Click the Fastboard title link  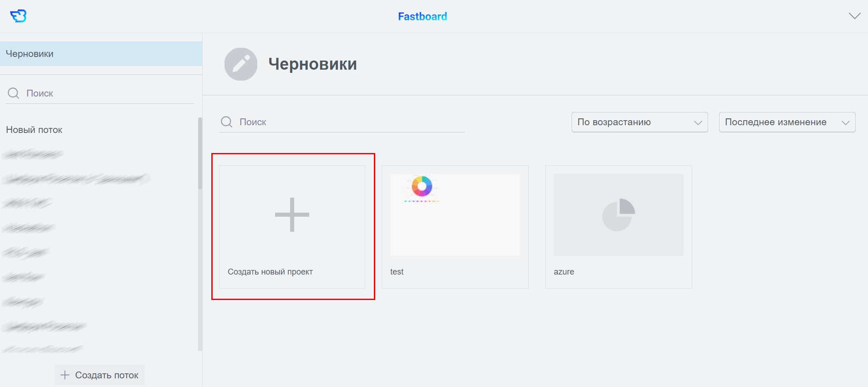pyautogui.click(x=422, y=16)
